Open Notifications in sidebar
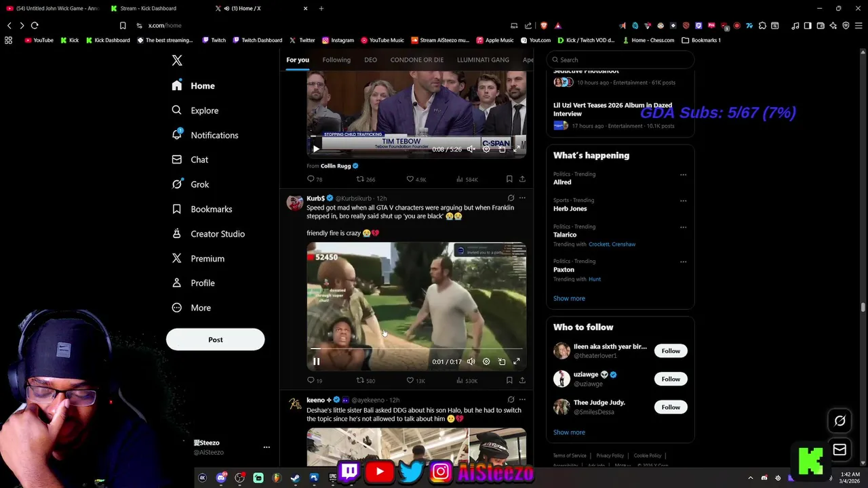 tap(205, 135)
